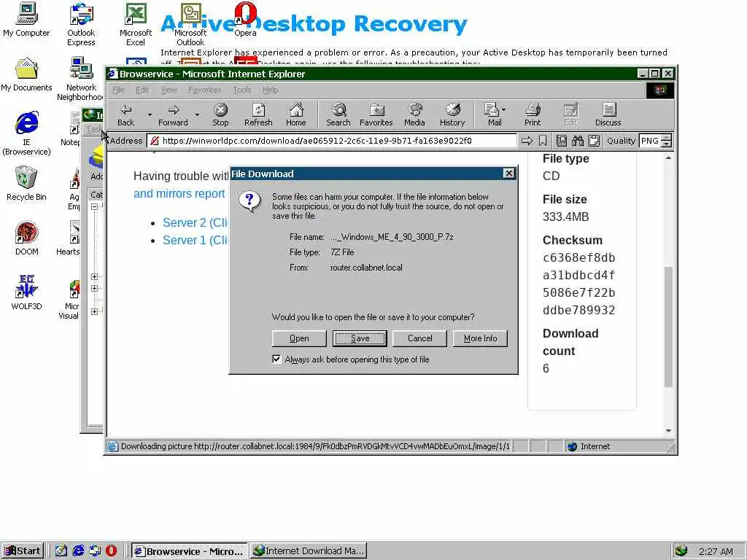Image resolution: width=747 pixels, height=560 pixels.
Task: Close the File Download dialog with X
Action: (508, 174)
